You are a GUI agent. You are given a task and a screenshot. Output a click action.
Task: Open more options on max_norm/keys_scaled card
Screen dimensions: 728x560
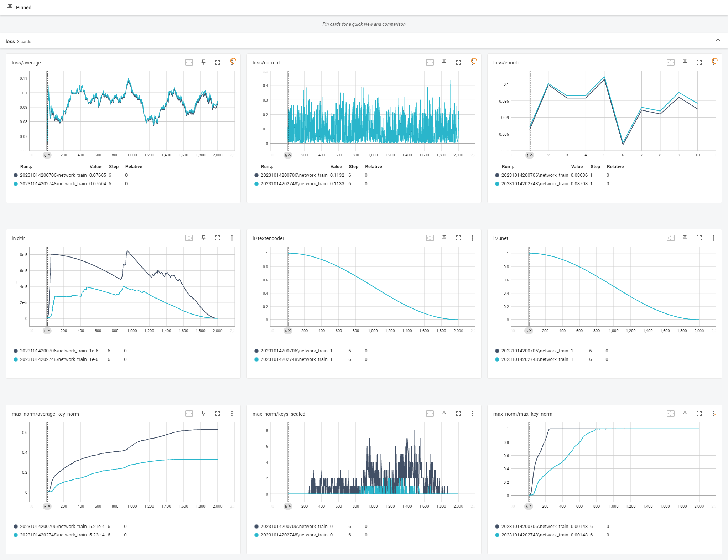pos(473,414)
